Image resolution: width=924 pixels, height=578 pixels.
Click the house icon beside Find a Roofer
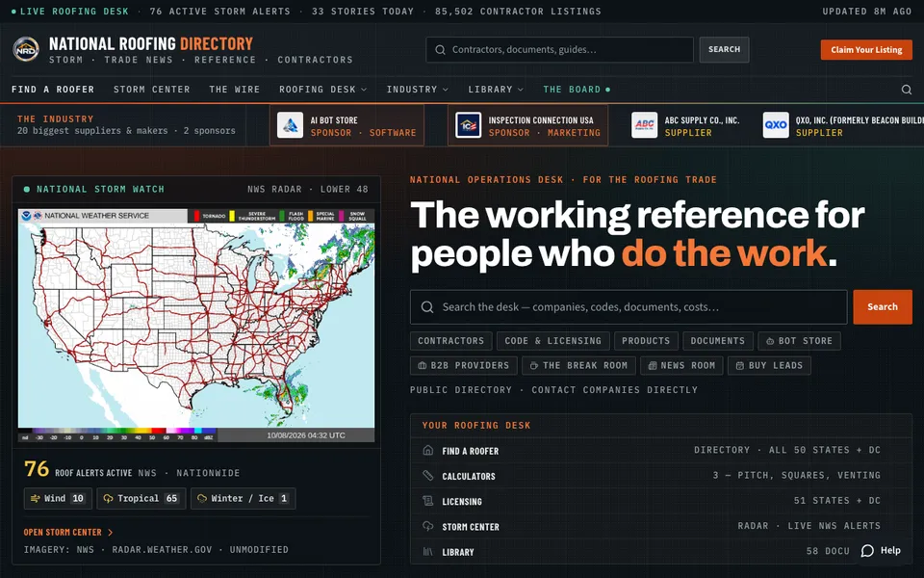tap(427, 450)
